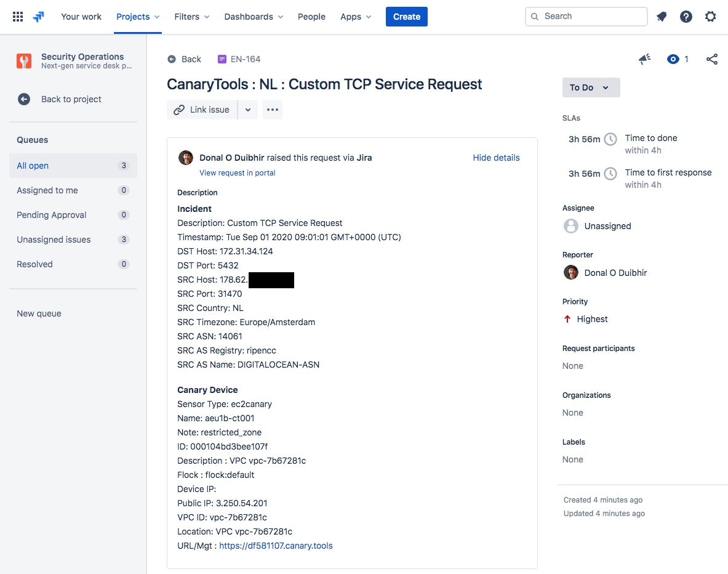
Task: Click the Back to project arrow icon
Action: [x=24, y=99]
